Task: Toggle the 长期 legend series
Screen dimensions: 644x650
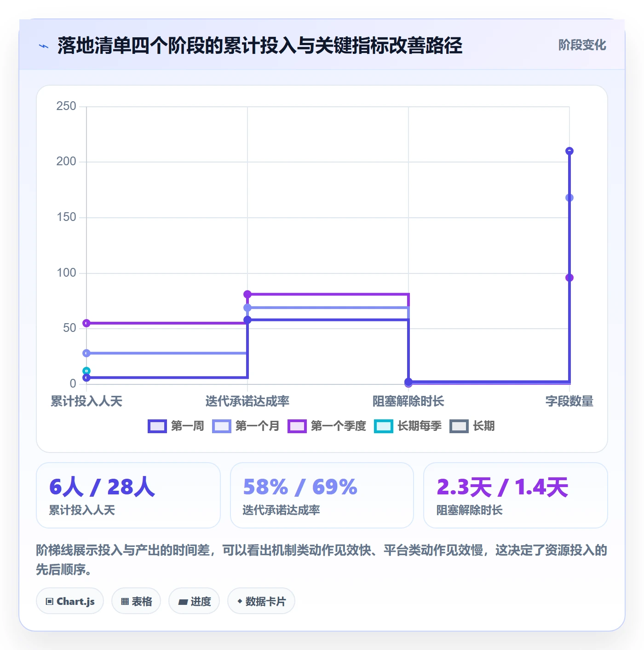Action: click(472, 426)
